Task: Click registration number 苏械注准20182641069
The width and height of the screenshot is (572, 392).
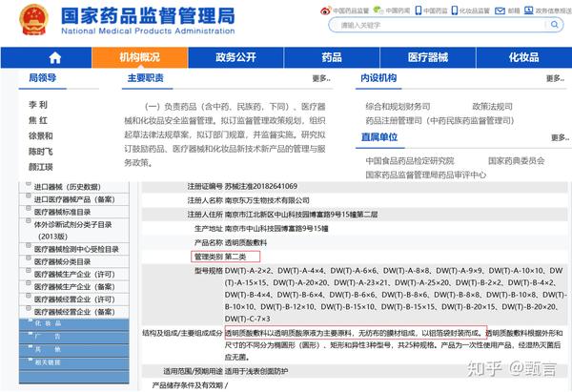Action: 261,187
